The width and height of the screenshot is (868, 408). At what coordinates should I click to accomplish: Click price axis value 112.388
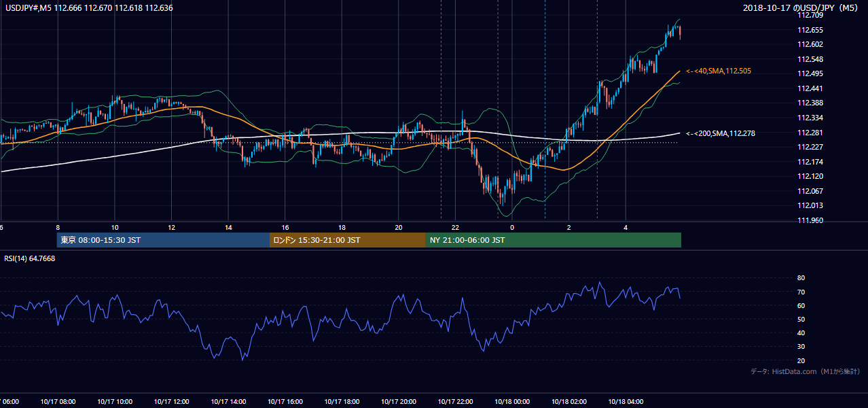click(810, 103)
